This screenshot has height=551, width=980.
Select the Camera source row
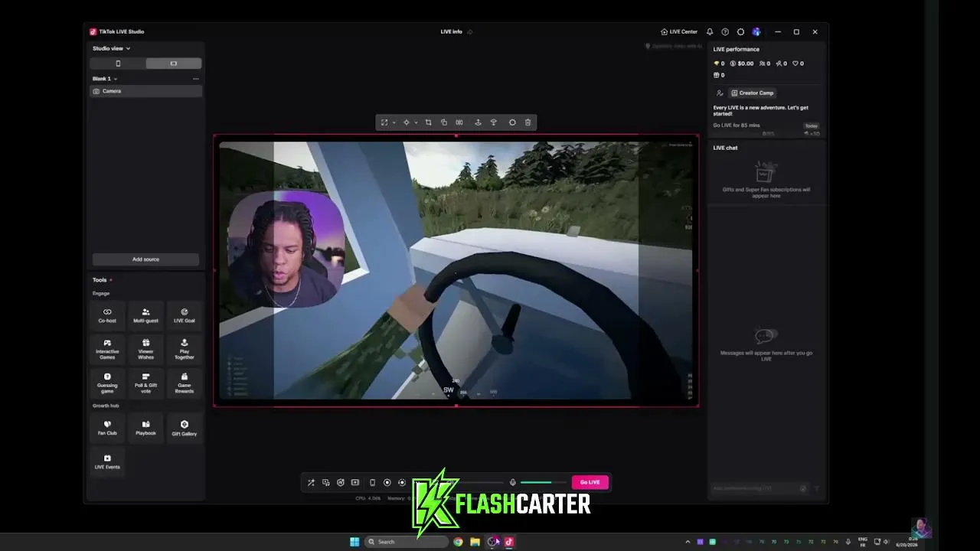145,91
